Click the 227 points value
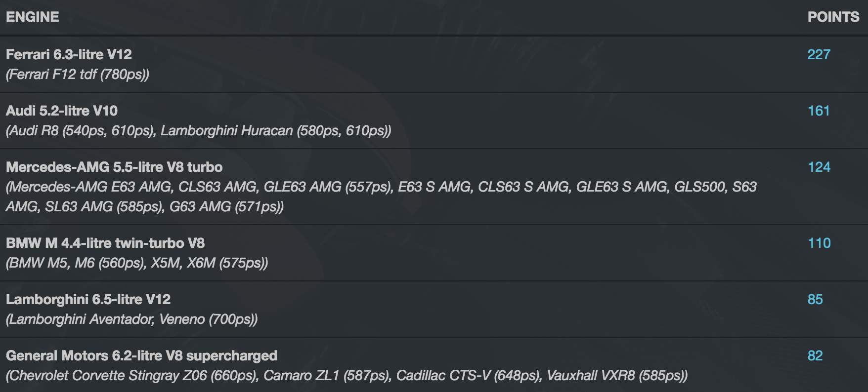This screenshot has height=392, width=868. [819, 54]
